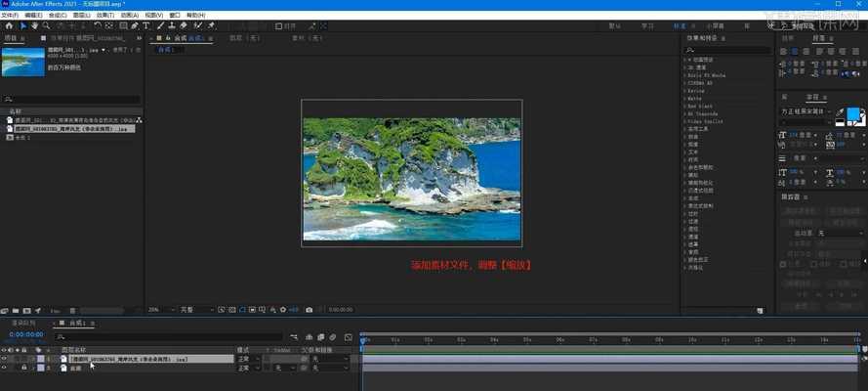
Task: Click the project item thumbnail preview
Action: pyautogui.click(x=23, y=62)
